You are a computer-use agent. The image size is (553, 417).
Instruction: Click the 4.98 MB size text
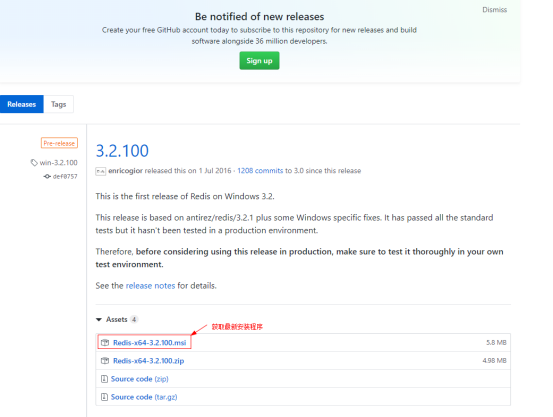[x=494, y=361]
